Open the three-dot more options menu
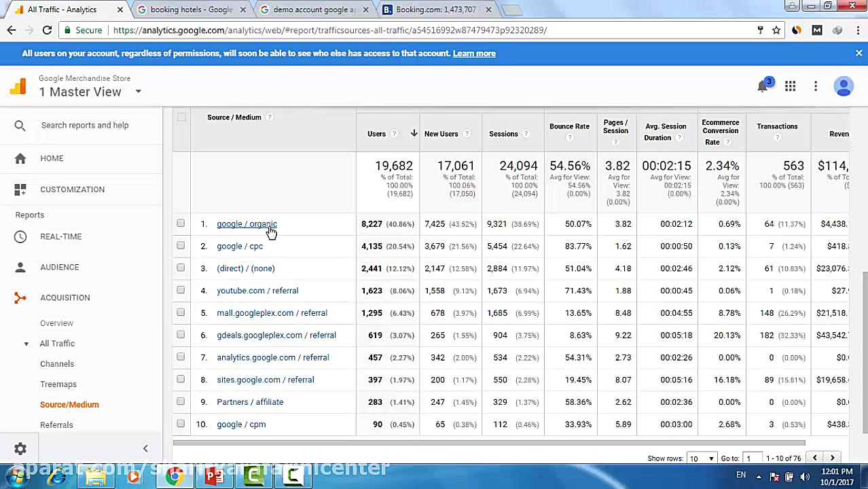The height and width of the screenshot is (489, 868). pos(816,86)
